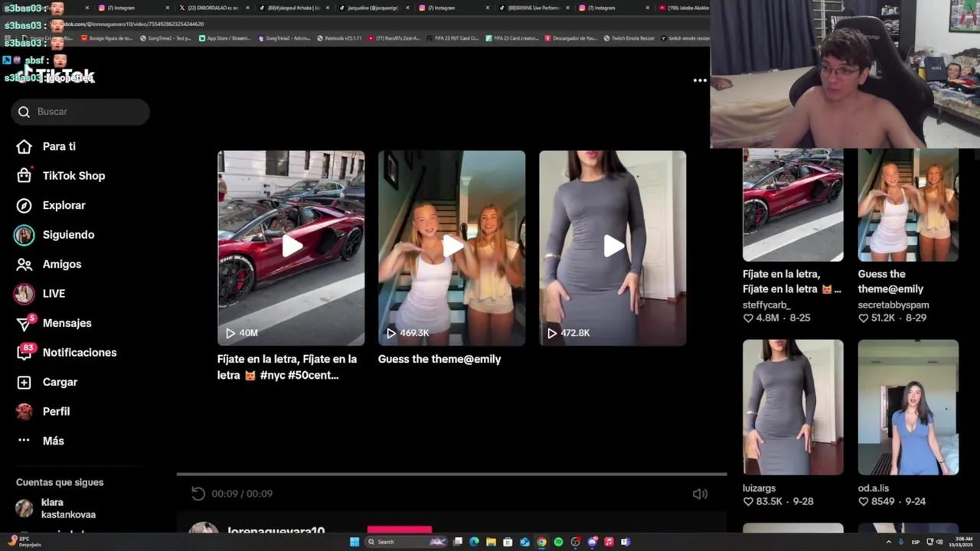
Task: Play the red Lamborghini video
Action: [x=291, y=247]
